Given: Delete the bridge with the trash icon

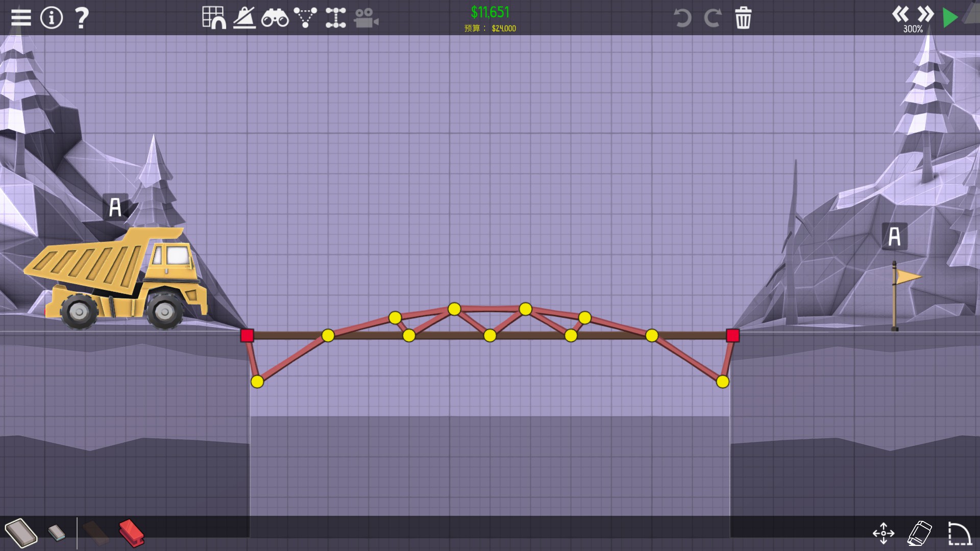Looking at the screenshot, I should pyautogui.click(x=743, y=18).
